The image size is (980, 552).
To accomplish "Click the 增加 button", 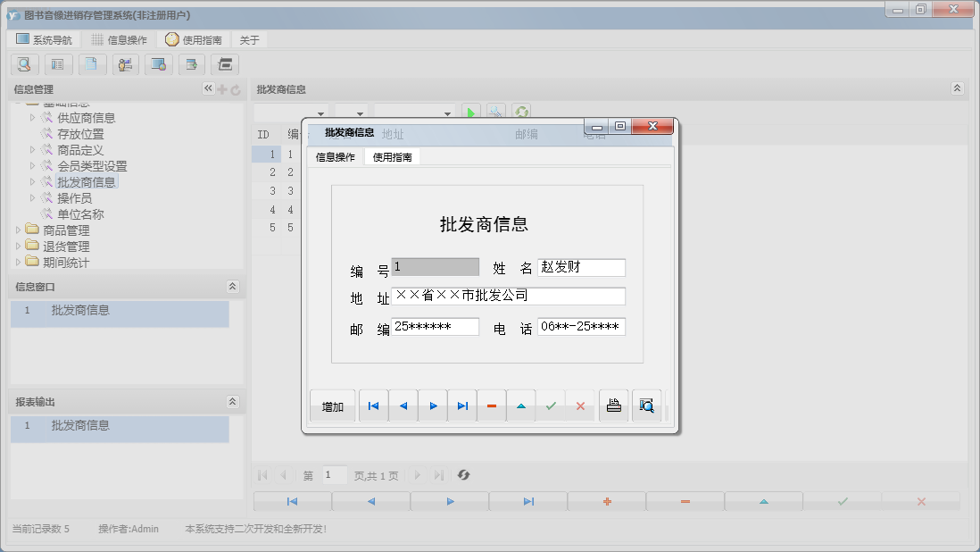I will [x=332, y=406].
